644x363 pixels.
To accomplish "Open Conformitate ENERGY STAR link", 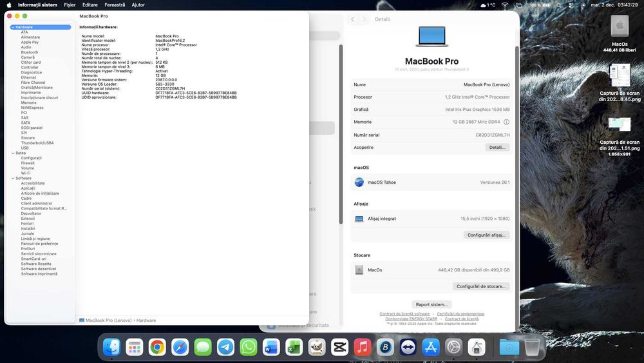I will [411, 319].
